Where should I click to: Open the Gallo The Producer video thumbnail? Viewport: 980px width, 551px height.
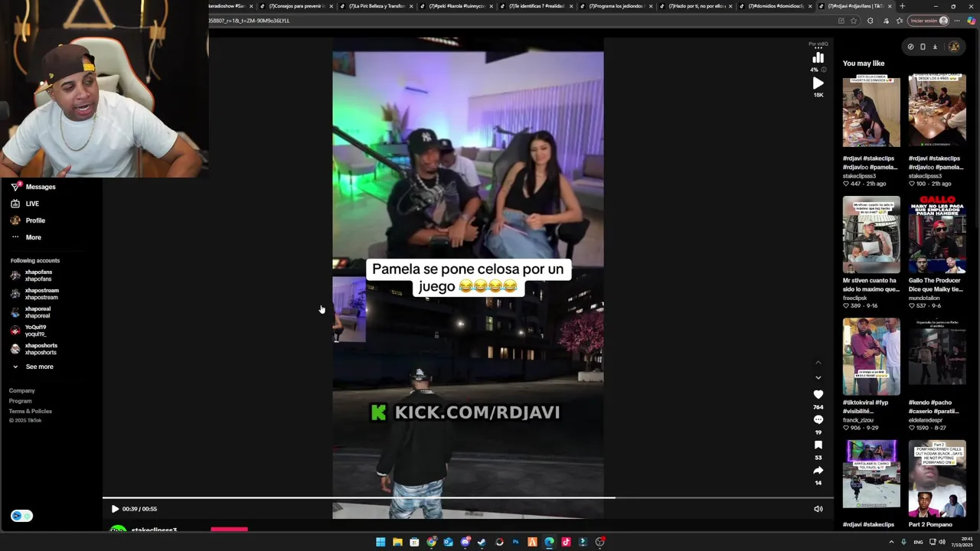point(937,234)
